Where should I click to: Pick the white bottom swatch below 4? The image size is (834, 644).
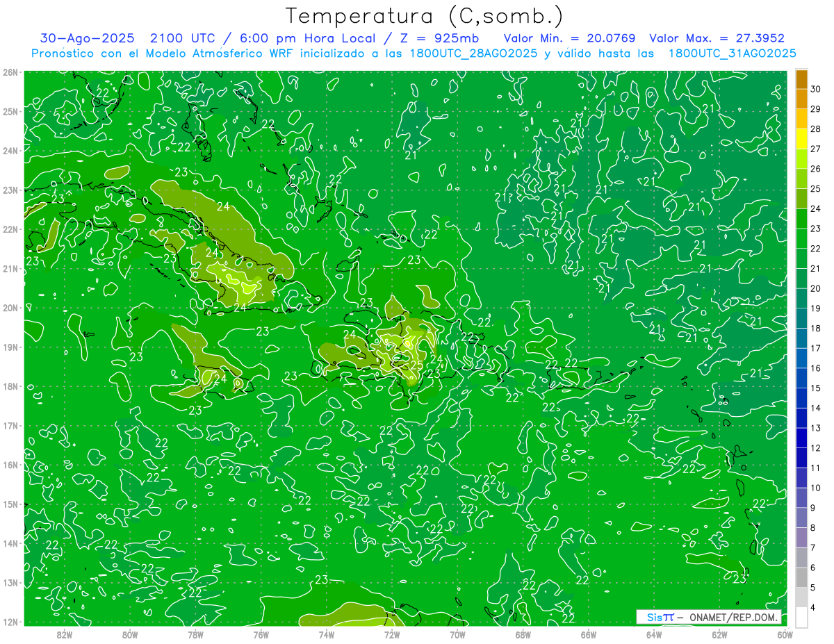pos(801,617)
